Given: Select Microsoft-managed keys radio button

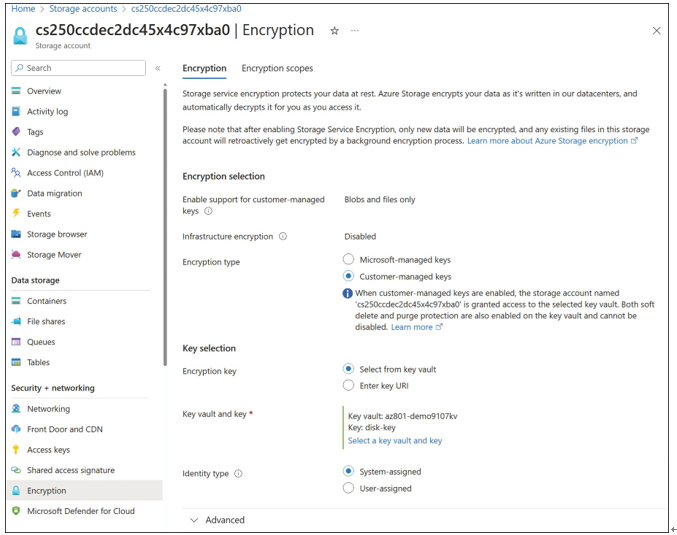Looking at the screenshot, I should pos(348,259).
